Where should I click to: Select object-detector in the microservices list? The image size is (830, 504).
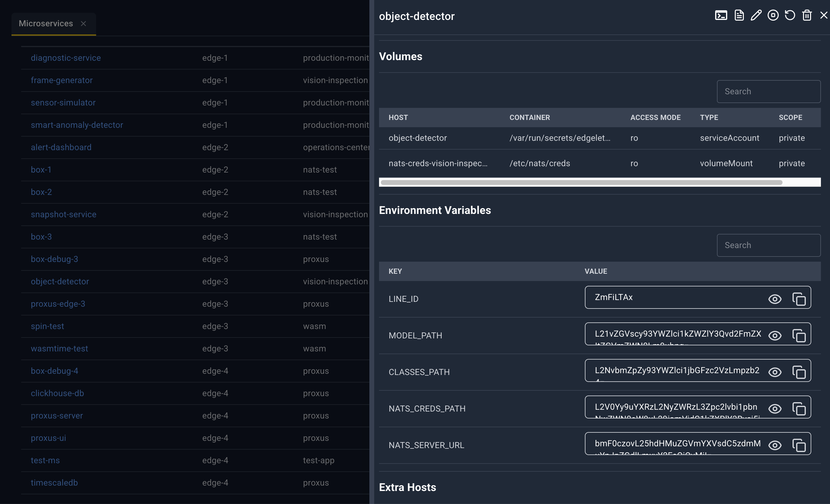(60, 281)
